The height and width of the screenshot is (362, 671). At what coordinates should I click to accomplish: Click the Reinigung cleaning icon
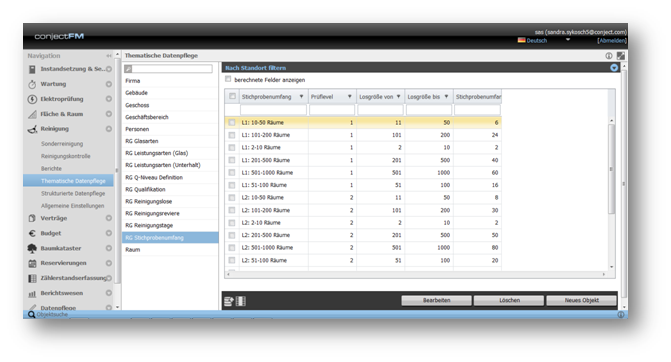pyautogui.click(x=32, y=129)
